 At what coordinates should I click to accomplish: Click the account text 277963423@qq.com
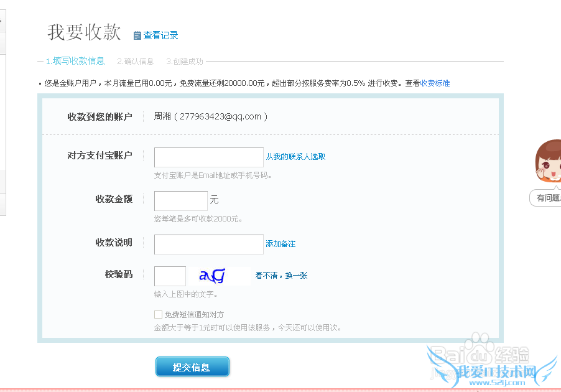coord(220,116)
